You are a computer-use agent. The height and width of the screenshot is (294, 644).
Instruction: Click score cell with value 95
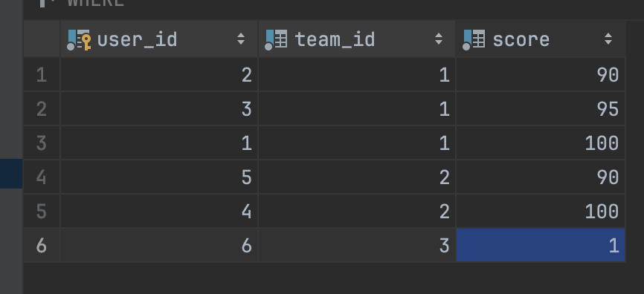(x=541, y=108)
